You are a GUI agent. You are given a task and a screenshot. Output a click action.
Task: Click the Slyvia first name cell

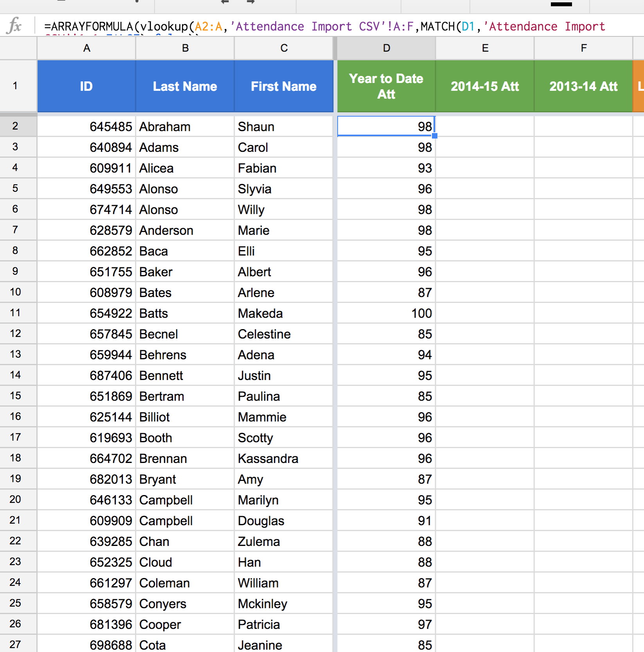point(284,189)
